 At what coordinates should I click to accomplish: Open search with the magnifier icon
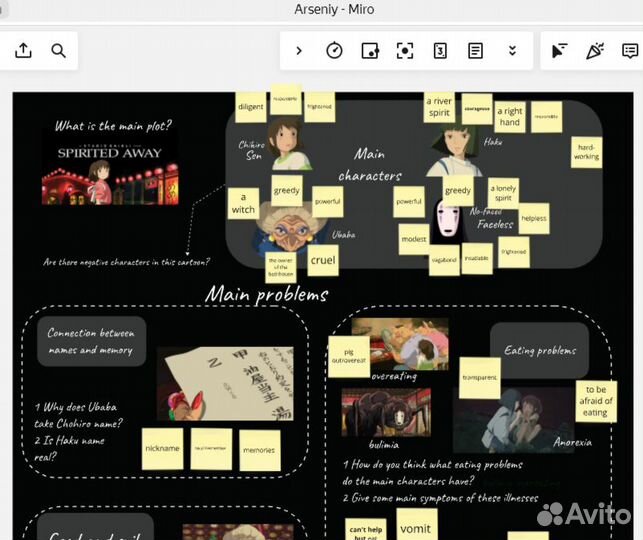point(58,51)
